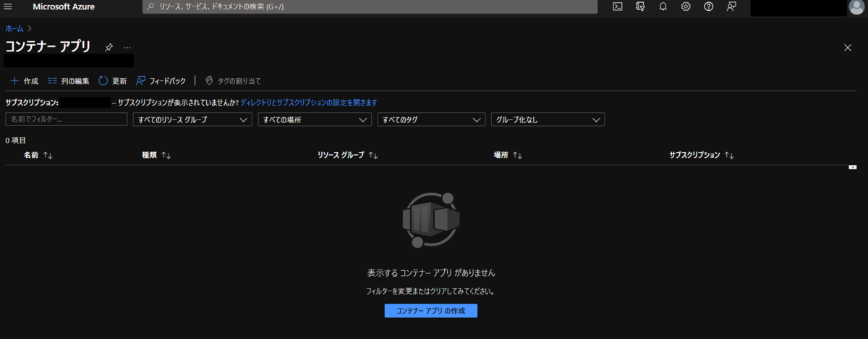Click 作成 in the command bar
The height and width of the screenshot is (339, 868).
click(25, 81)
